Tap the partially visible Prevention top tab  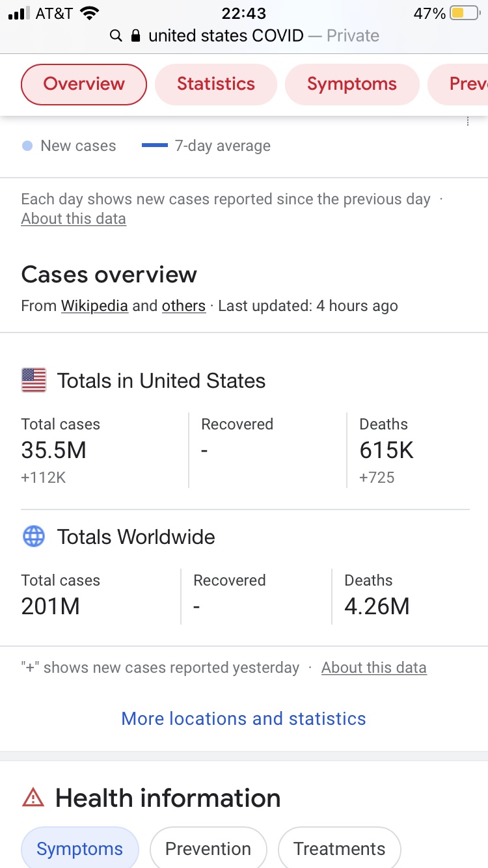pos(458,84)
